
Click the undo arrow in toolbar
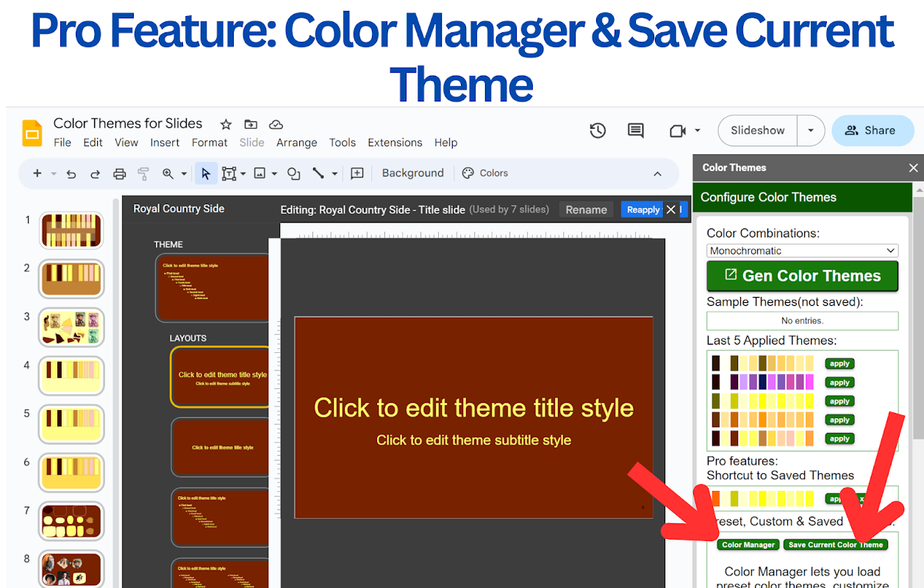(71, 173)
